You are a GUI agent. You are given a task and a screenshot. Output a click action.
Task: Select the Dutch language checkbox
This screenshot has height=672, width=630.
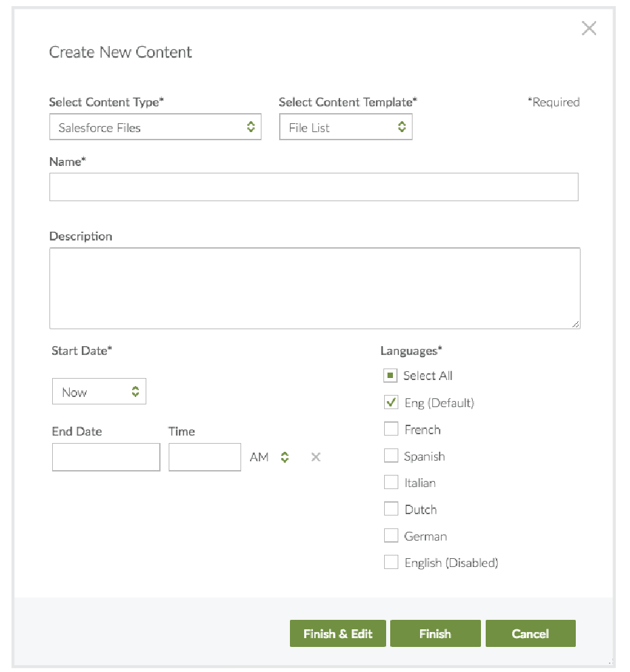pyautogui.click(x=391, y=509)
